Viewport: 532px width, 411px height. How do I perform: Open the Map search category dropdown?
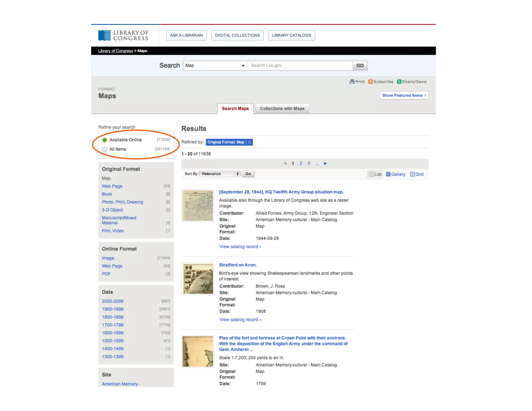[215, 65]
